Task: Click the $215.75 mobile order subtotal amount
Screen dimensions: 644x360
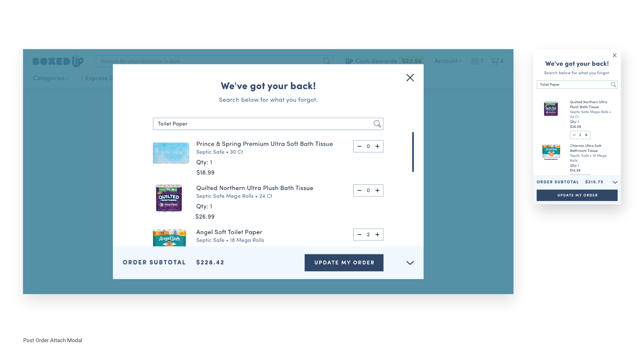Action: pyautogui.click(x=594, y=182)
